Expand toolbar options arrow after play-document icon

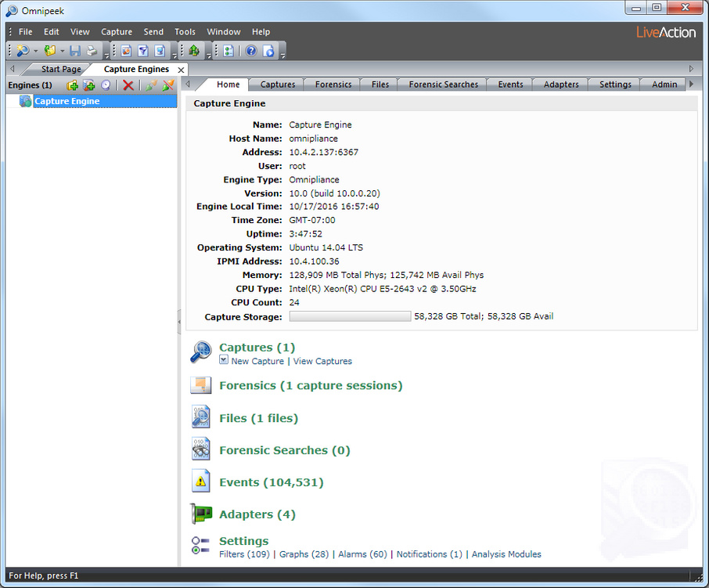coord(283,56)
